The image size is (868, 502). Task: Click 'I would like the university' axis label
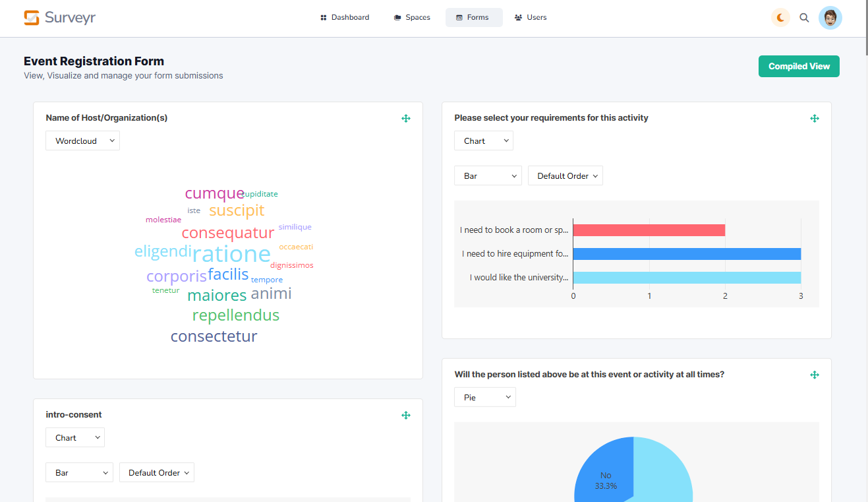(519, 278)
